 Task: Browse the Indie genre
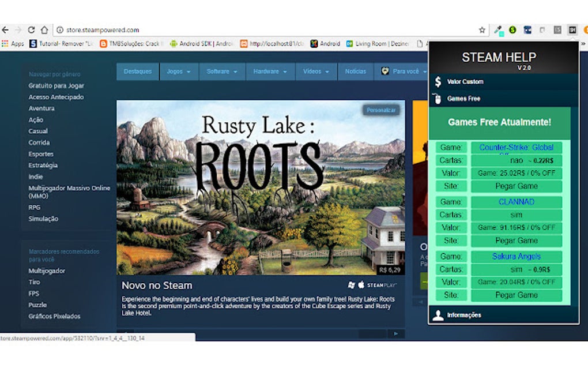(x=36, y=177)
